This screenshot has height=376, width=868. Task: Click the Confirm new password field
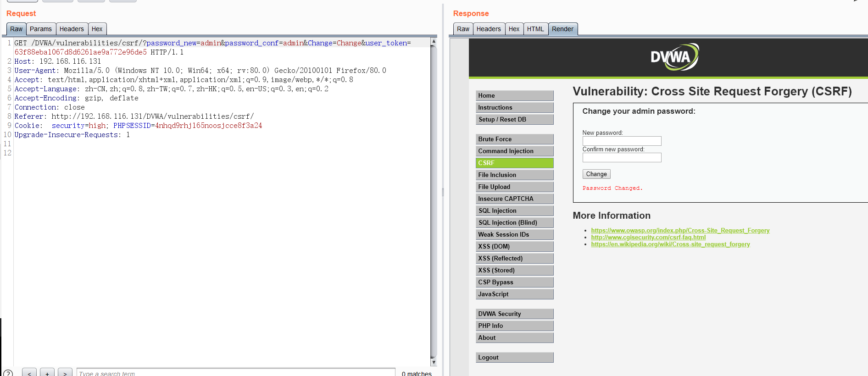click(x=622, y=157)
